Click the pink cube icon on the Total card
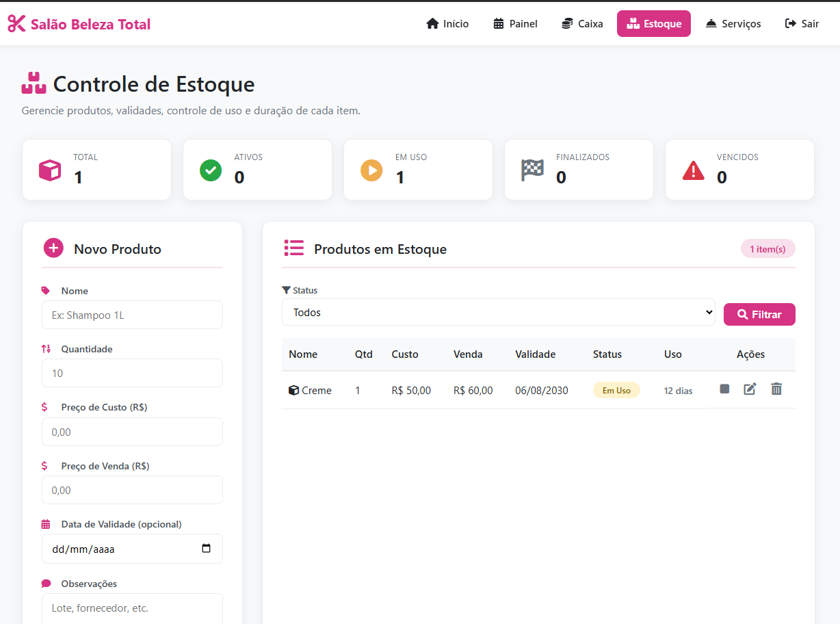 click(50, 170)
